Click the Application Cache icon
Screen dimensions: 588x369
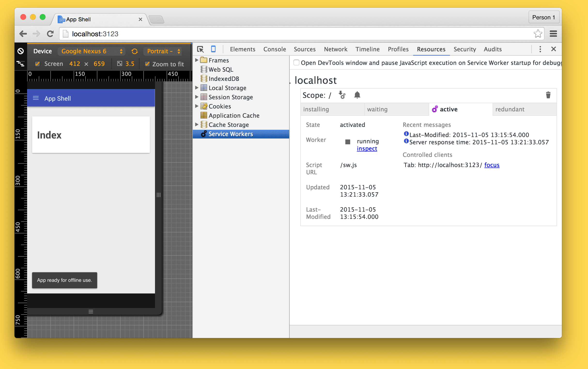[204, 115]
